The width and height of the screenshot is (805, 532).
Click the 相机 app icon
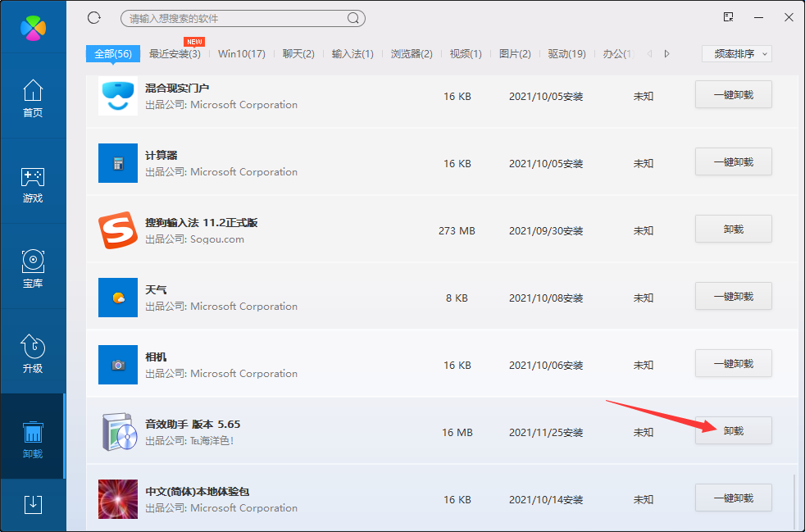point(118,365)
